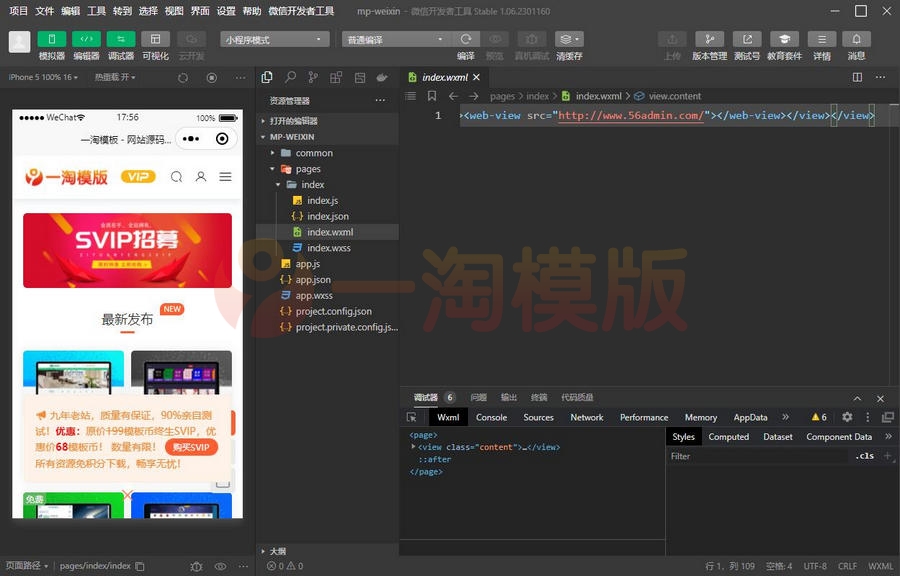The width and height of the screenshot is (900, 576).
Task: Open the explorer files icon in sidebar
Action: pos(267,77)
